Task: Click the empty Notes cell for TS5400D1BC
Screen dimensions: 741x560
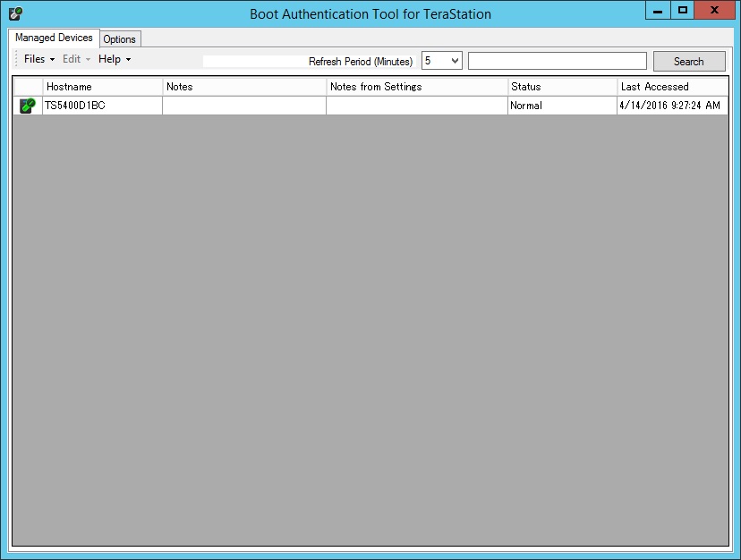Action: point(244,106)
